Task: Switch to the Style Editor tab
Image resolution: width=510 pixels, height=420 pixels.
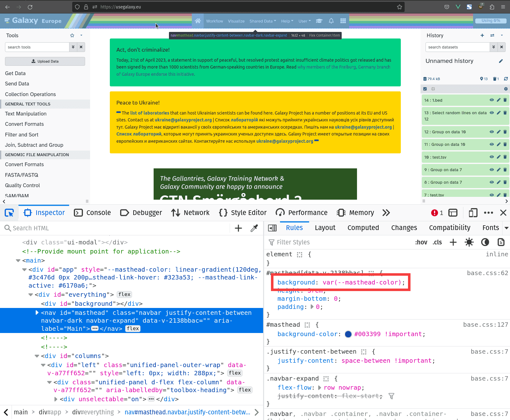Action: [x=243, y=213]
